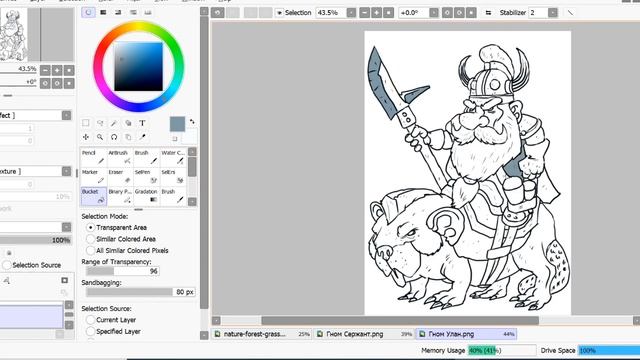Select the AirBrush tool
Viewport: 640px width, 360px height.
(120, 157)
